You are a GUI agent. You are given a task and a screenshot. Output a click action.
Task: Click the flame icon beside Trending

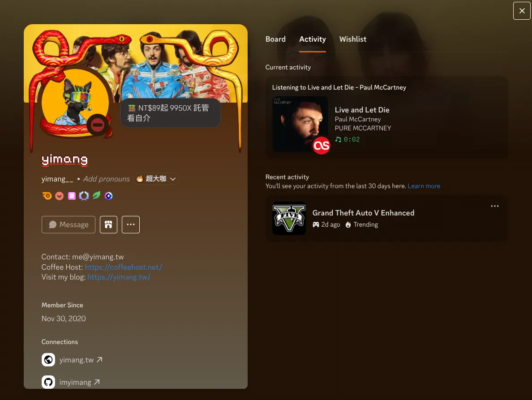click(x=348, y=224)
